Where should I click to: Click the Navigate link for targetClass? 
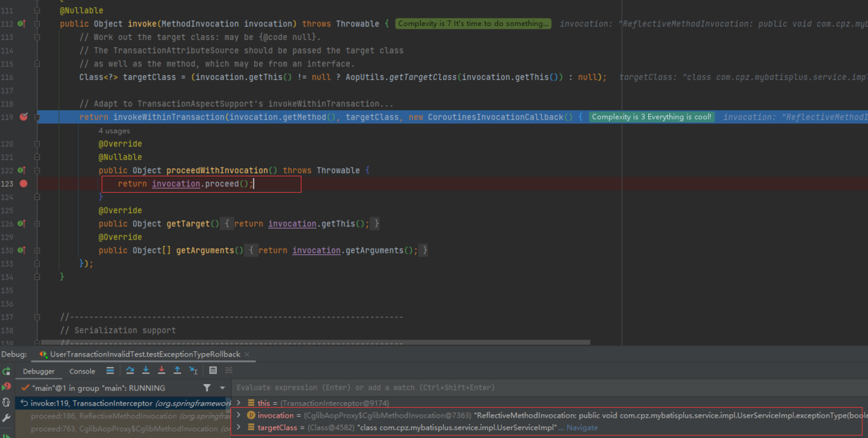pyautogui.click(x=582, y=427)
